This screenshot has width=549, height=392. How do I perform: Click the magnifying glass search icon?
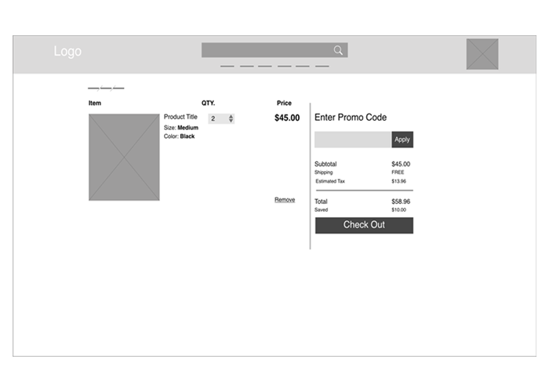[x=338, y=50]
